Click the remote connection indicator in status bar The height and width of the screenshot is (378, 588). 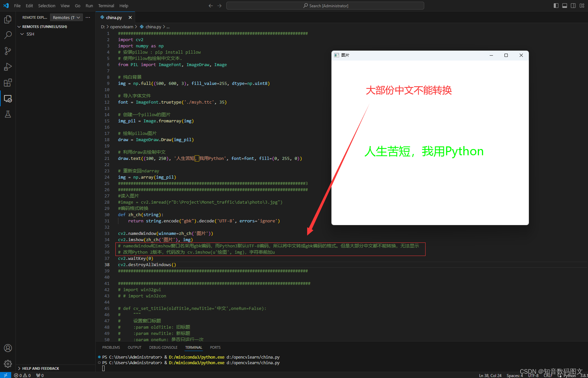6,375
